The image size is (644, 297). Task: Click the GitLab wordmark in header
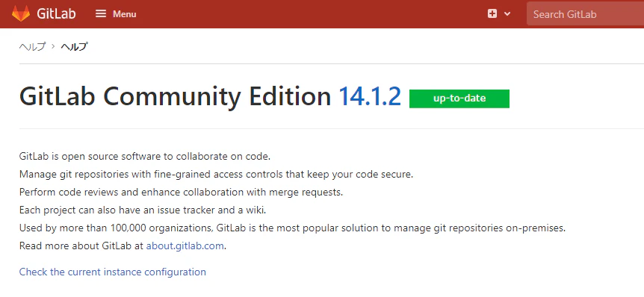tap(56, 13)
